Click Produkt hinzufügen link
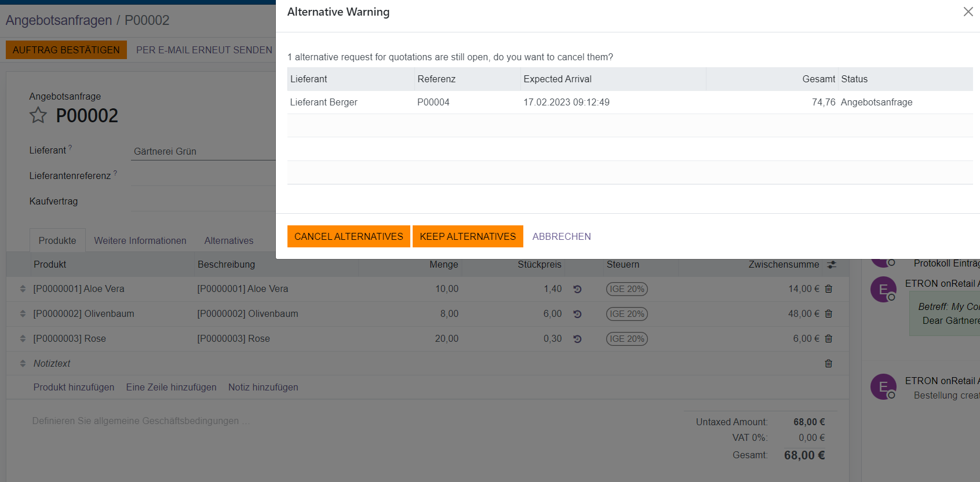Screen dimensions: 980x482 [74, 387]
